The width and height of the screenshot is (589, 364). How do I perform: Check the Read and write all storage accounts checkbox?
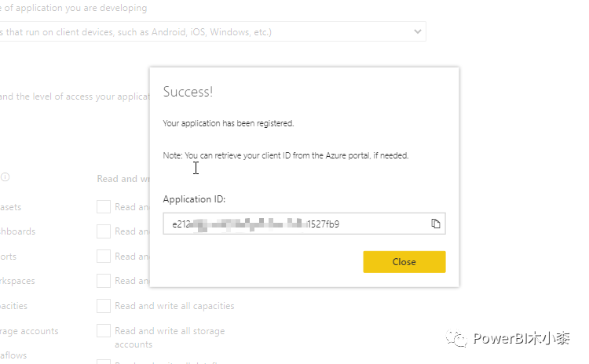click(x=104, y=331)
